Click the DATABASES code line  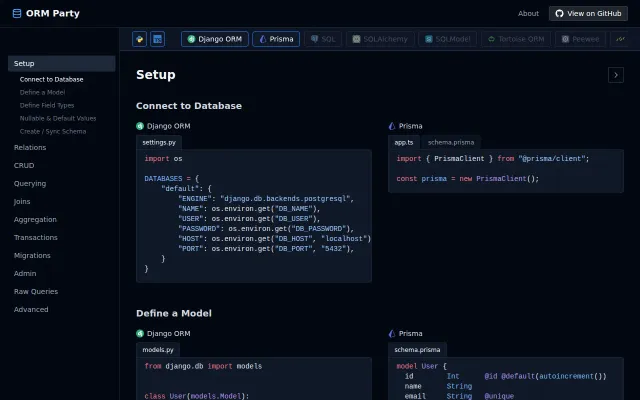(171, 179)
